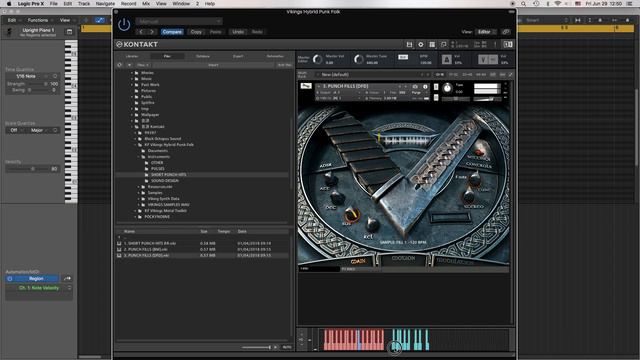The height and width of the screenshot is (360, 640).
Task: Adjust the Master Vol knob
Action: pos(317,60)
